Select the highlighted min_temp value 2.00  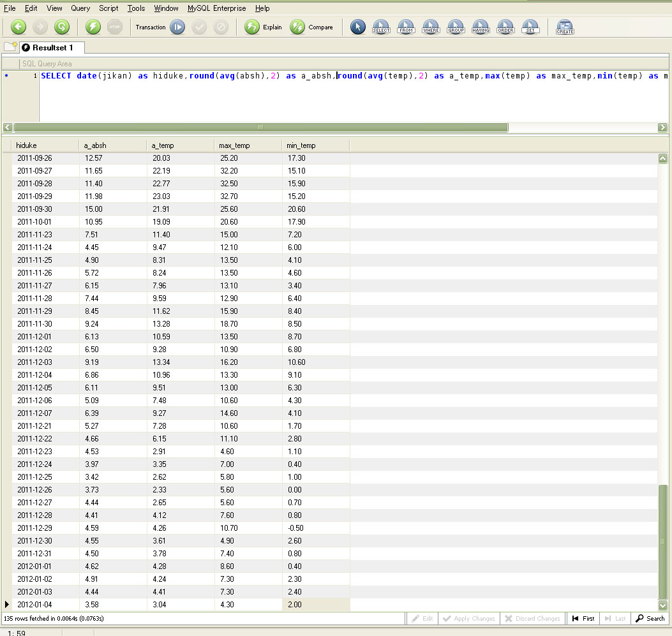[x=316, y=604]
